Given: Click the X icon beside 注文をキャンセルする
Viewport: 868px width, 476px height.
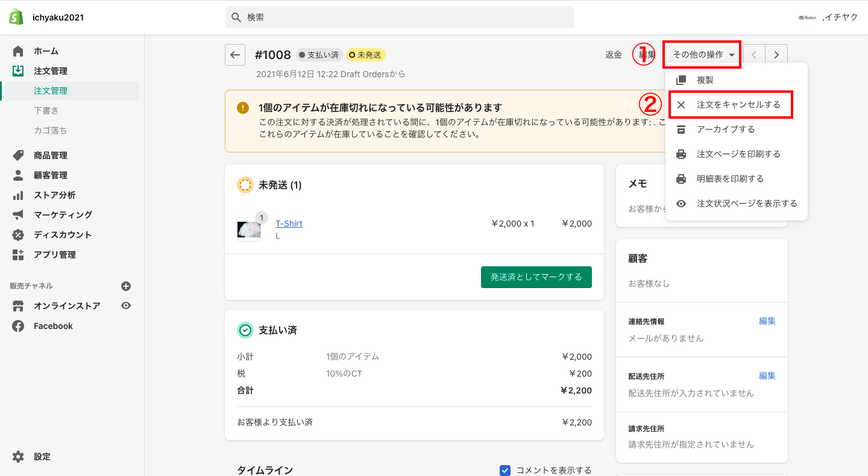Looking at the screenshot, I should (681, 105).
